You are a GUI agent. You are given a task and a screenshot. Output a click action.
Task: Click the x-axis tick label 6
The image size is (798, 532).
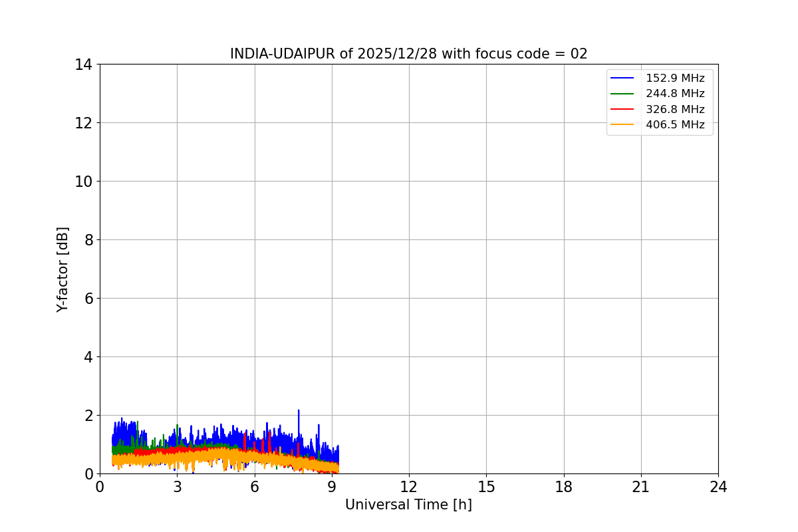click(255, 487)
